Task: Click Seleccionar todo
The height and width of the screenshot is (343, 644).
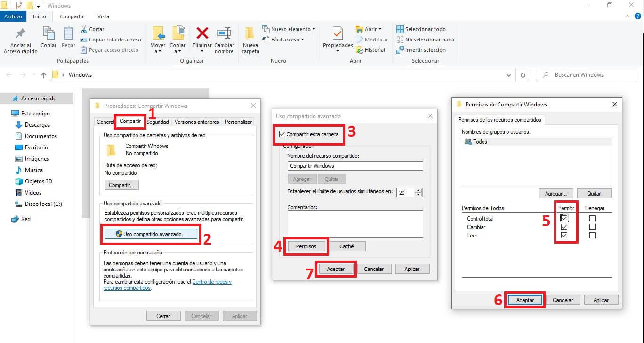Action: tap(421, 29)
